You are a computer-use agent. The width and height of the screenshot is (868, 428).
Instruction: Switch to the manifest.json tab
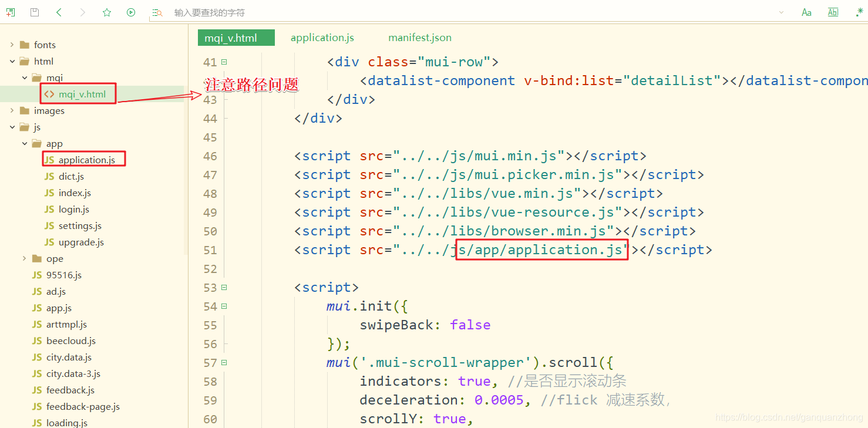point(420,38)
